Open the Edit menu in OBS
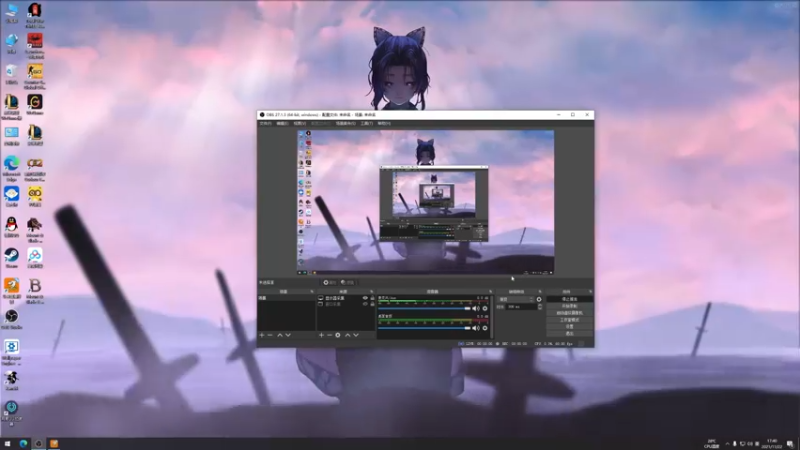Viewport: 800px width, 450px height. [x=282, y=123]
